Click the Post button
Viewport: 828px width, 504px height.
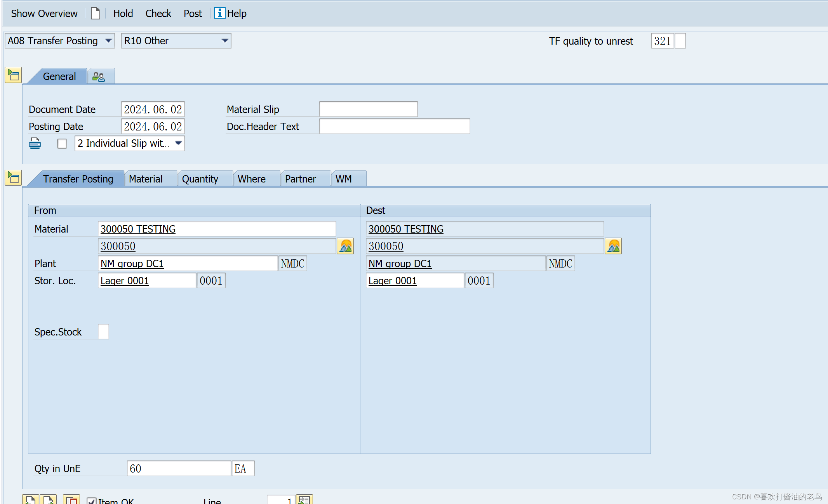(192, 13)
